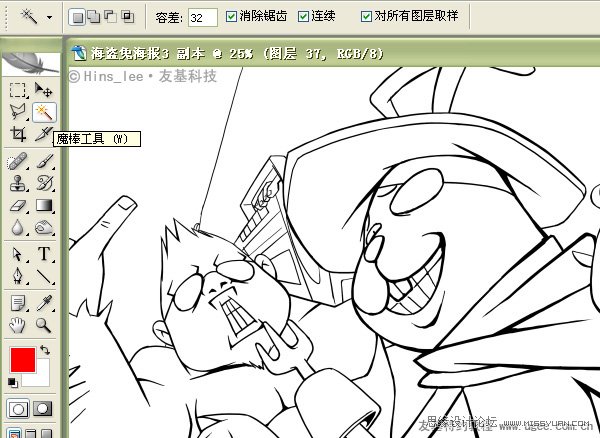Switch to Quick Mask mode
Image resolution: width=600 pixels, height=438 pixels.
click(x=43, y=409)
